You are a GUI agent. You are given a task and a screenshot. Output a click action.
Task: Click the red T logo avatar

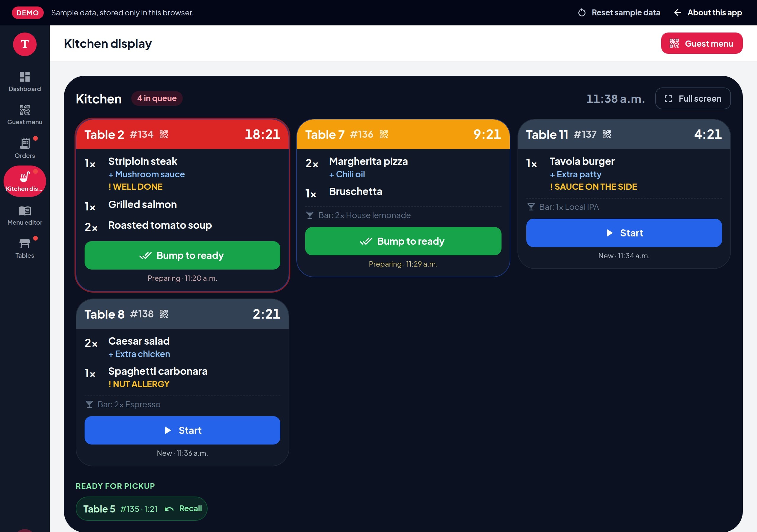click(25, 44)
